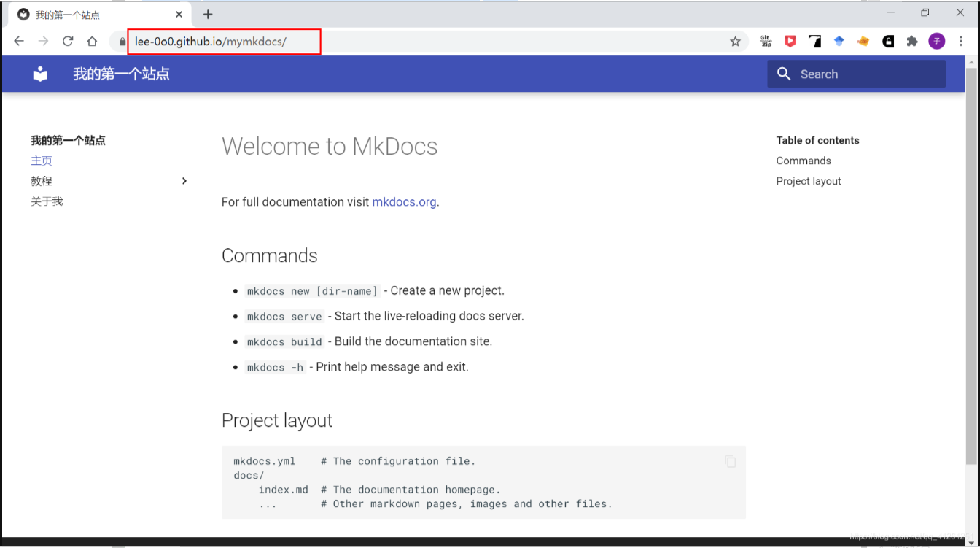Click the address bar URL

(211, 42)
